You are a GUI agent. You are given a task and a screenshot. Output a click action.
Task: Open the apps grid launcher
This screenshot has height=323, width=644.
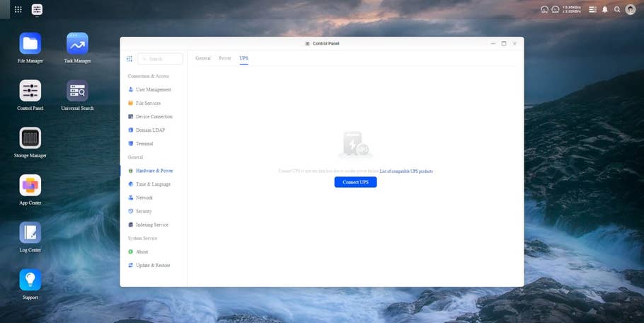[x=18, y=10]
